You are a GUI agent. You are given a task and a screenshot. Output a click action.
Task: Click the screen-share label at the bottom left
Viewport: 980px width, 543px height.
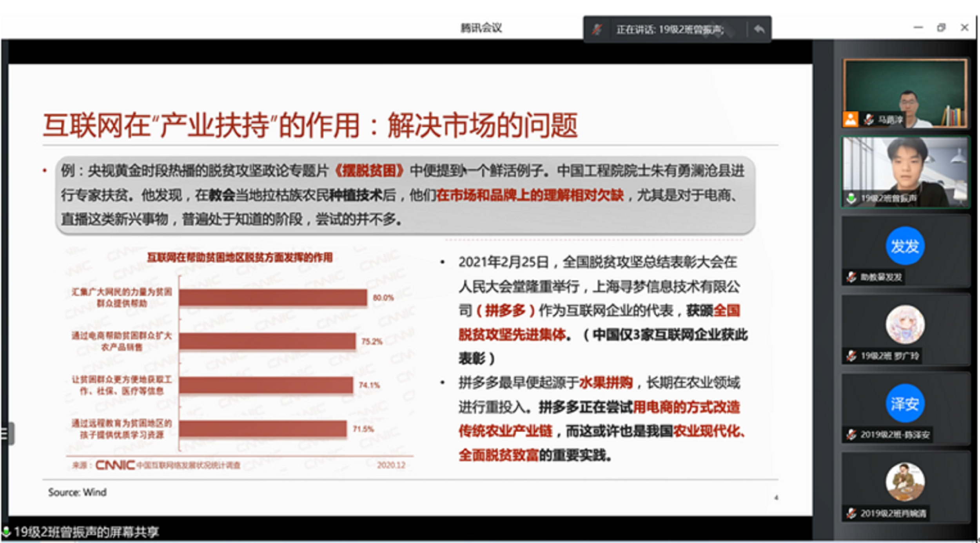(x=86, y=532)
